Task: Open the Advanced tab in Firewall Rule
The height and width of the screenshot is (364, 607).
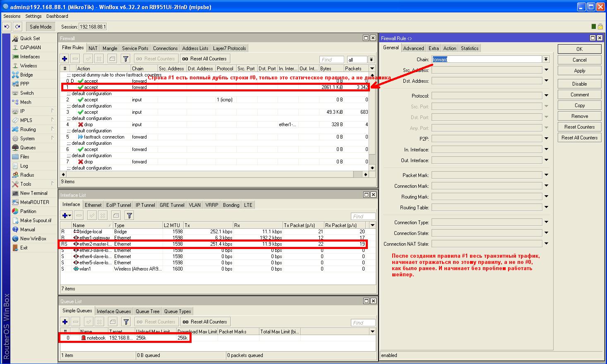Action: pos(414,48)
